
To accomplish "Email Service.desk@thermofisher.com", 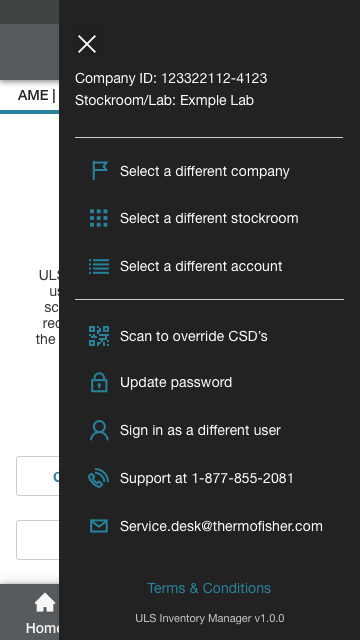I will click(221, 526).
